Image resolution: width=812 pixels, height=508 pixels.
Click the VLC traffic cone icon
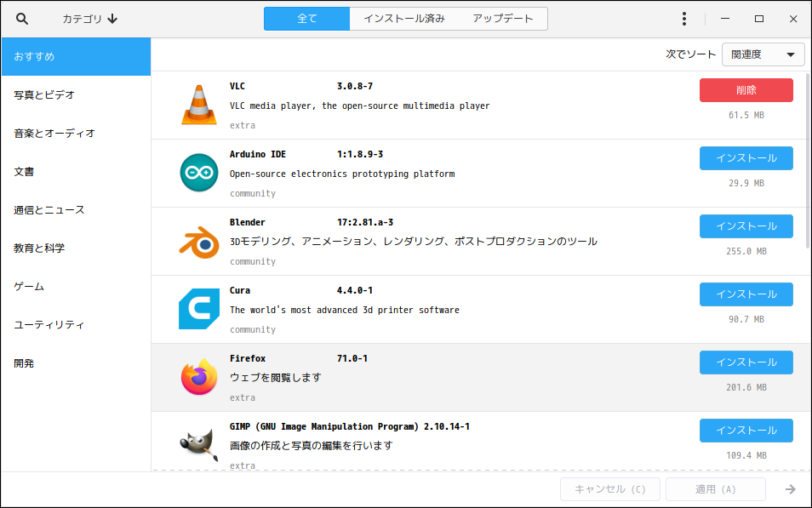[x=199, y=106]
